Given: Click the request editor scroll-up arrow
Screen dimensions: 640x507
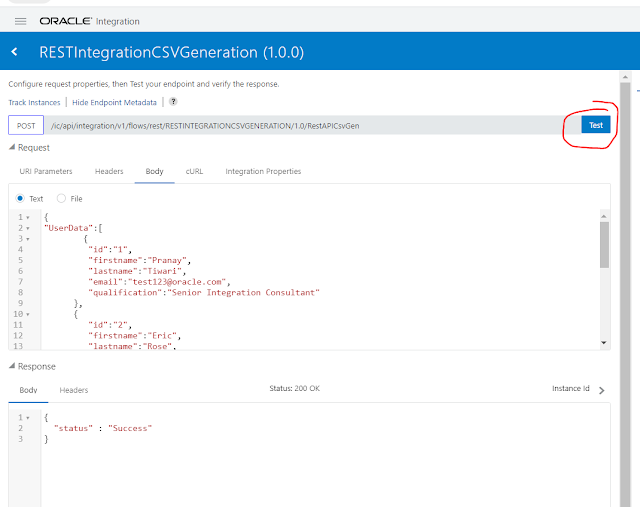Looking at the screenshot, I should [x=604, y=216].
